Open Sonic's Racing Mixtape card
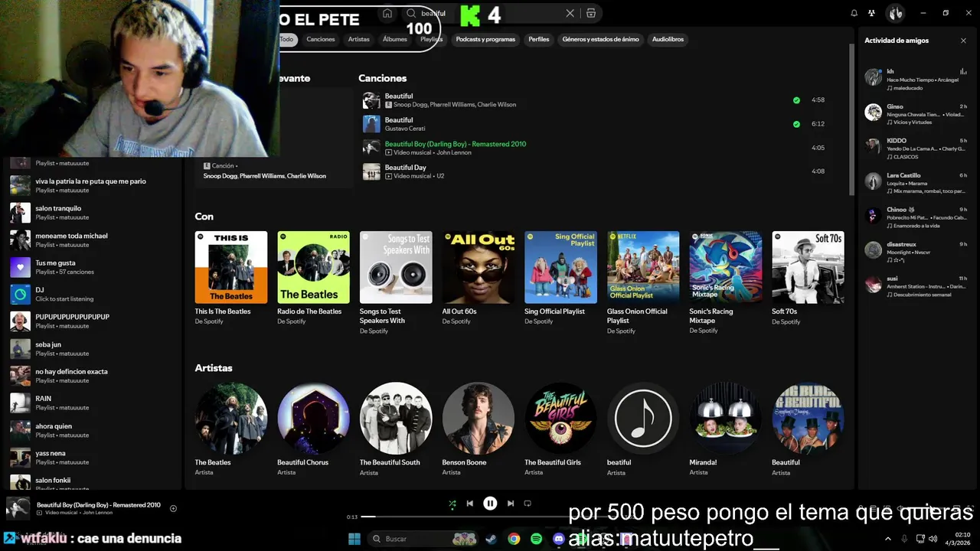Viewport: 980px width, 551px height. point(726,283)
